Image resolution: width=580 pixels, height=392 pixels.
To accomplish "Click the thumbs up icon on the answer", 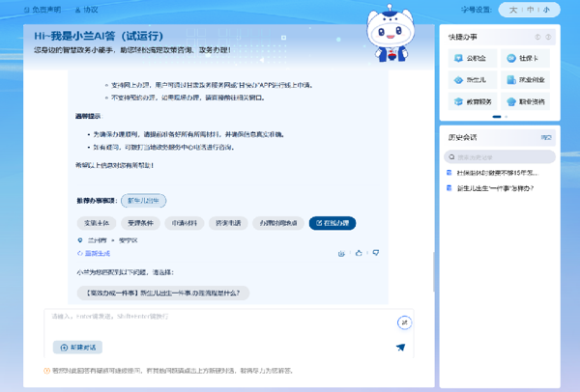I will [359, 253].
